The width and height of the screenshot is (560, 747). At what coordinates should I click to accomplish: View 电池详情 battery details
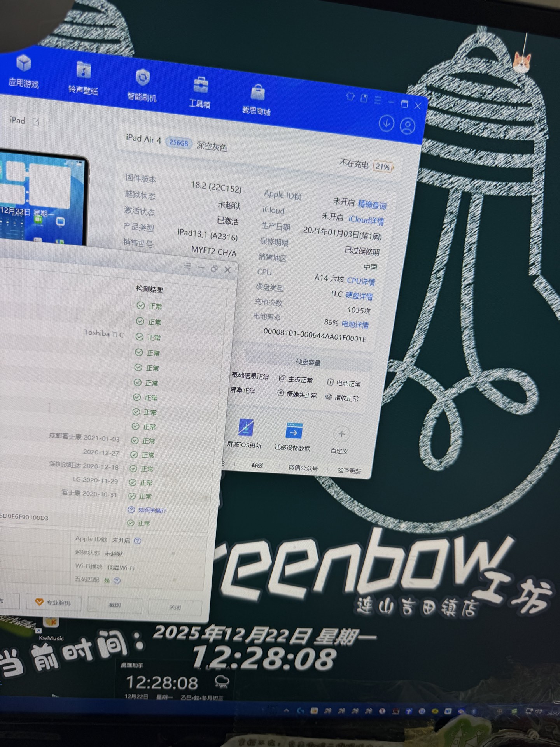355,324
